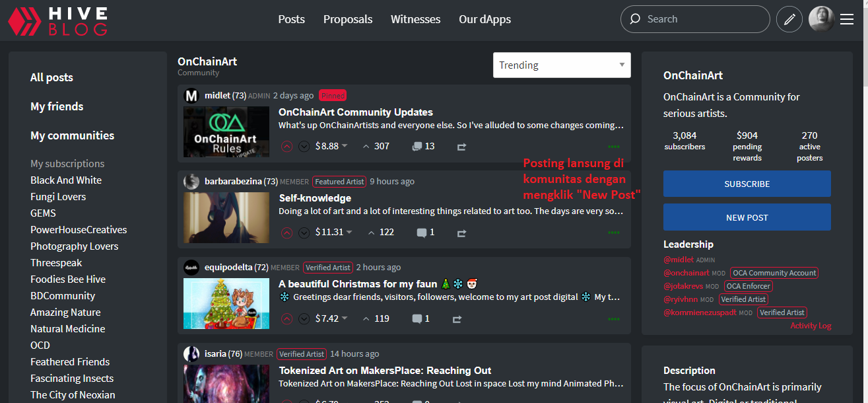Expand the payout breakdown on the $11.31 post

click(x=350, y=233)
